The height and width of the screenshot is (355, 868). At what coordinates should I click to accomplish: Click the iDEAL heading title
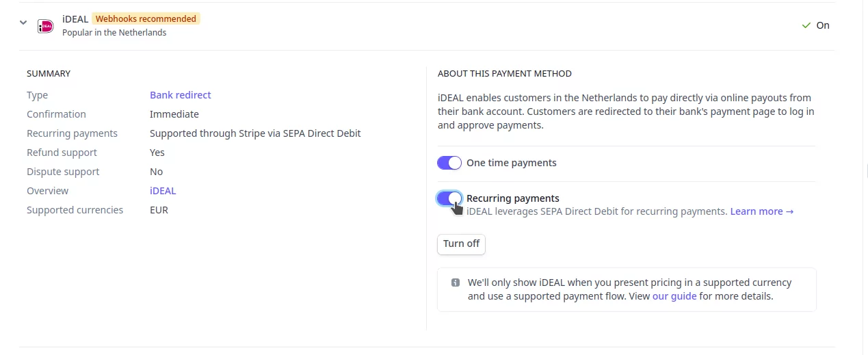point(75,19)
